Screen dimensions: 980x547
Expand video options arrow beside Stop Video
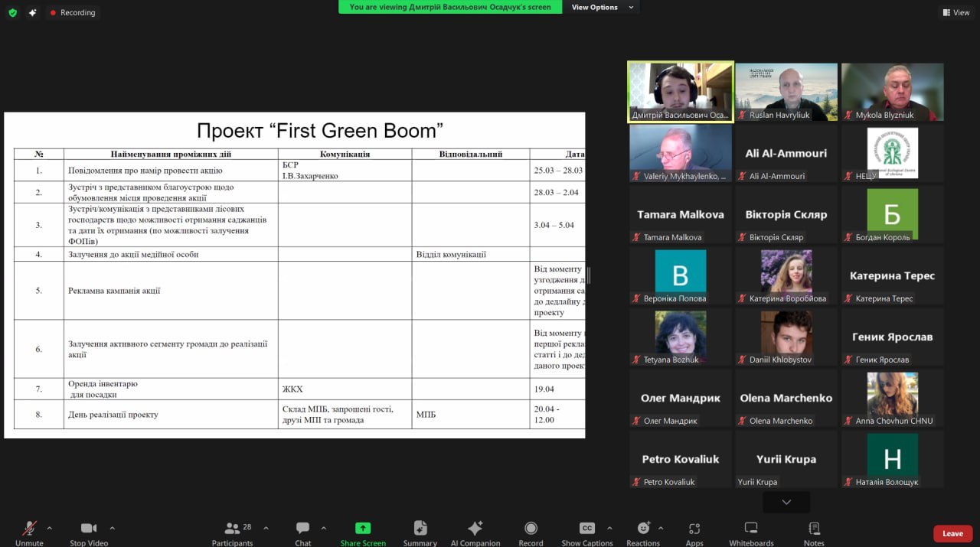tap(113, 528)
